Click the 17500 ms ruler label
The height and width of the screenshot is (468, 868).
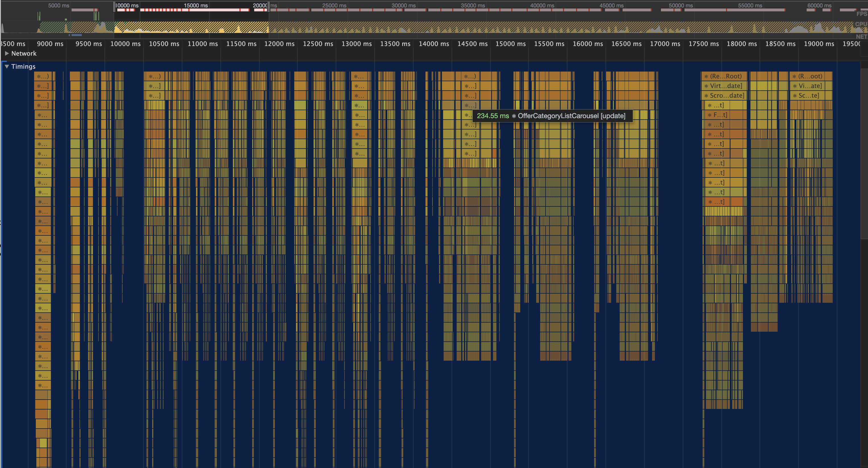pyautogui.click(x=704, y=44)
